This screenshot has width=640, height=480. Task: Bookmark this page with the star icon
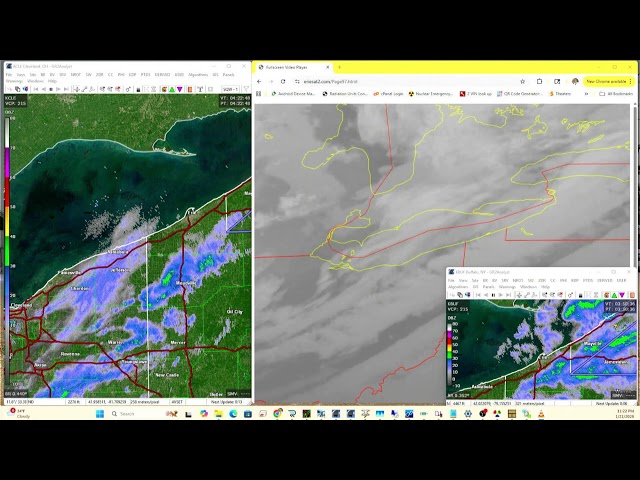[x=522, y=81]
